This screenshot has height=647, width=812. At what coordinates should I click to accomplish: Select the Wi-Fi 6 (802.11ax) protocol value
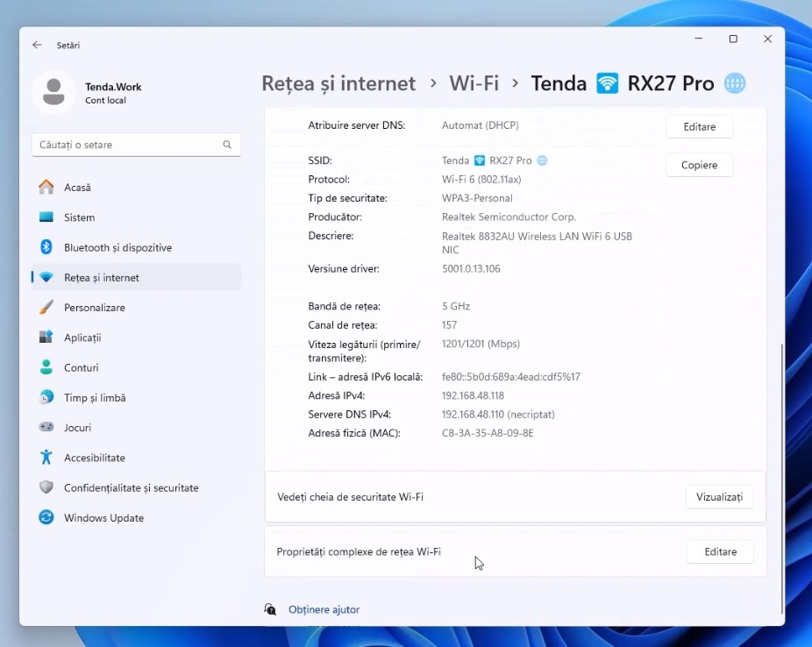tap(481, 180)
